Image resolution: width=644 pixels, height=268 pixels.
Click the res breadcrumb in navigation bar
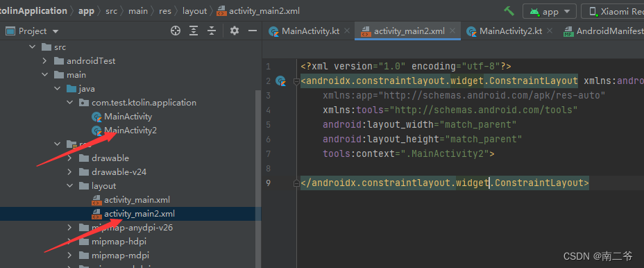pos(165,11)
